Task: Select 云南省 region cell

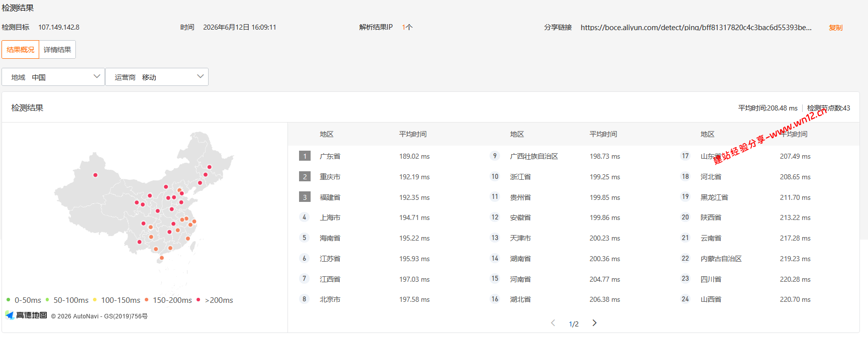Action: [x=711, y=238]
